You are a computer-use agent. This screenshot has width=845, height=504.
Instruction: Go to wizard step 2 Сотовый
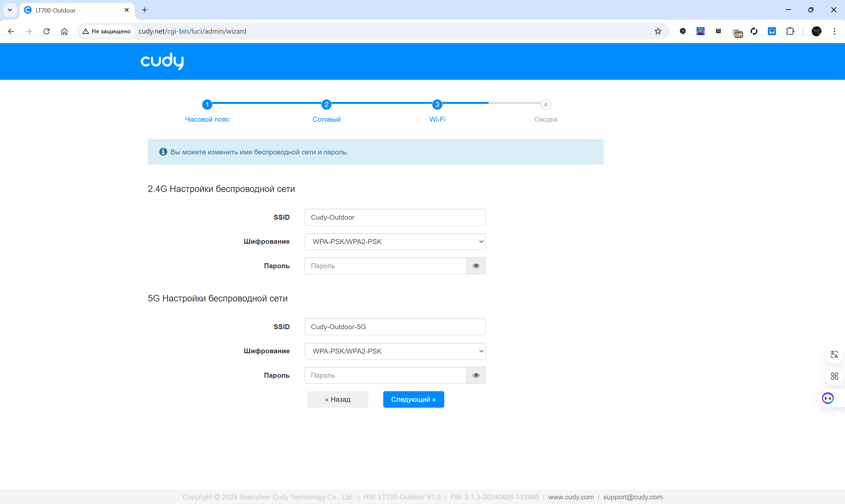tap(326, 105)
